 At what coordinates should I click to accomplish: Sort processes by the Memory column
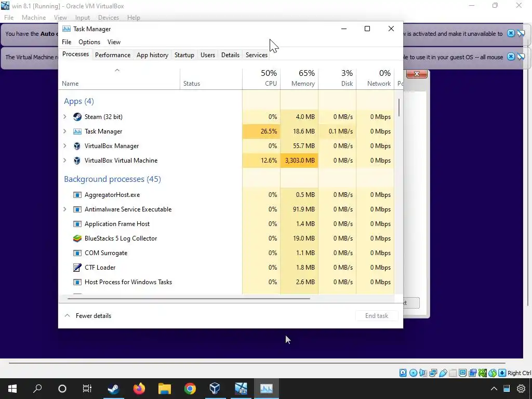(x=300, y=78)
